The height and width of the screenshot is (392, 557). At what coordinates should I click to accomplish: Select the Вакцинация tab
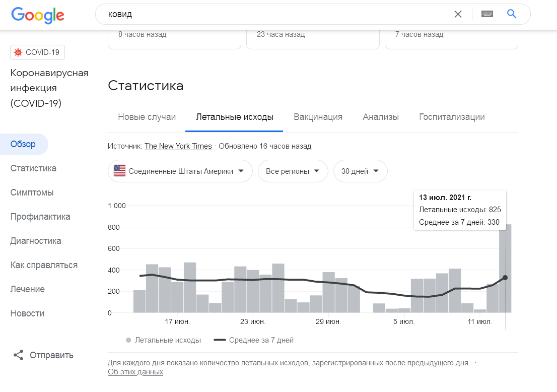point(318,117)
